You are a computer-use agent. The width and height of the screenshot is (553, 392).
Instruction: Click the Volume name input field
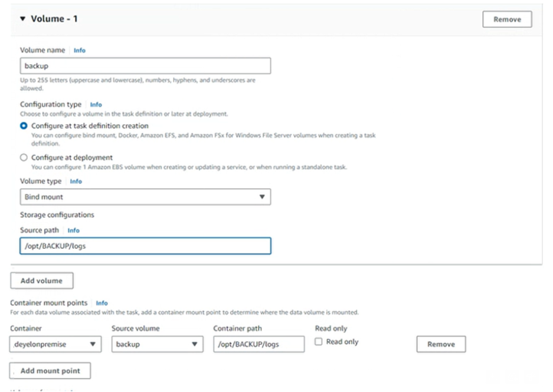tap(145, 66)
